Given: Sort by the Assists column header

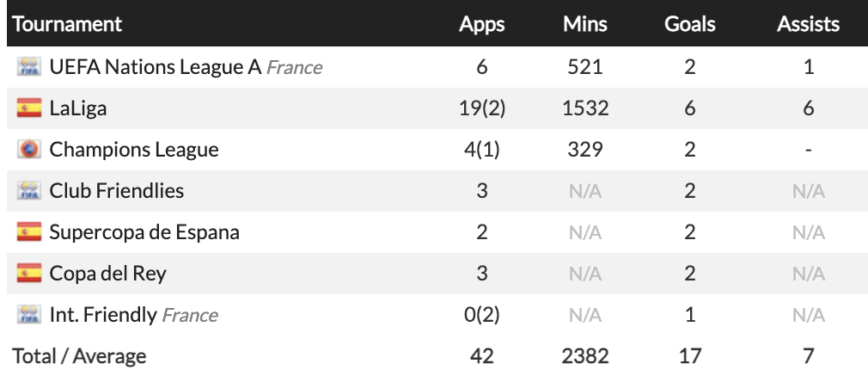Looking at the screenshot, I should coord(808,24).
